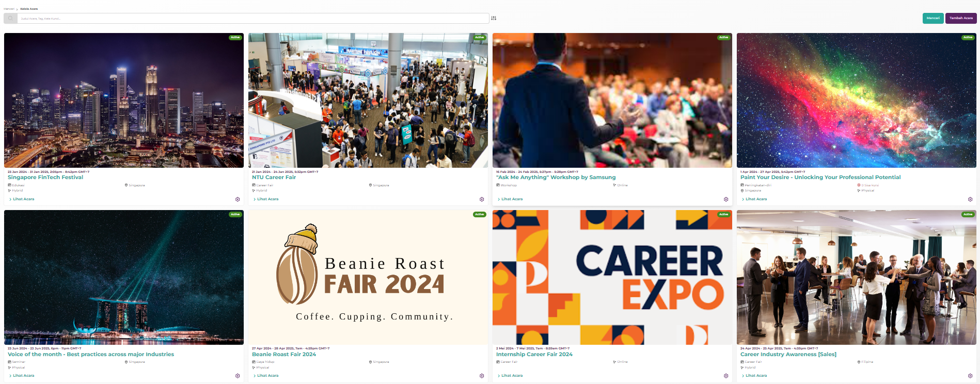Click gear icon on Samsung Workshop card

click(x=726, y=199)
